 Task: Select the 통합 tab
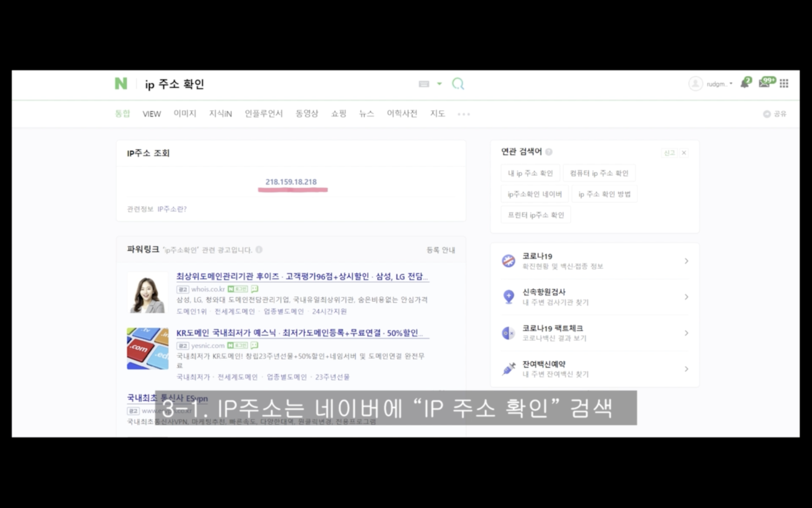(123, 113)
